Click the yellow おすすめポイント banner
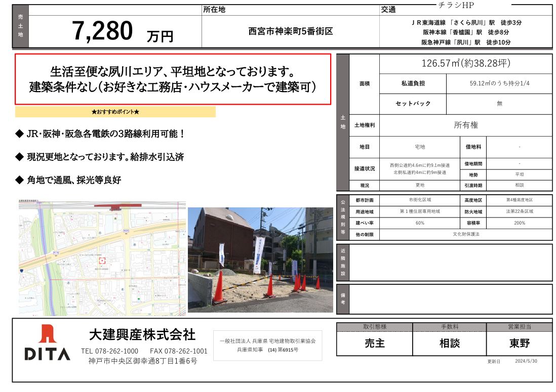Screen dimensions: 556x392 [x=115, y=112]
